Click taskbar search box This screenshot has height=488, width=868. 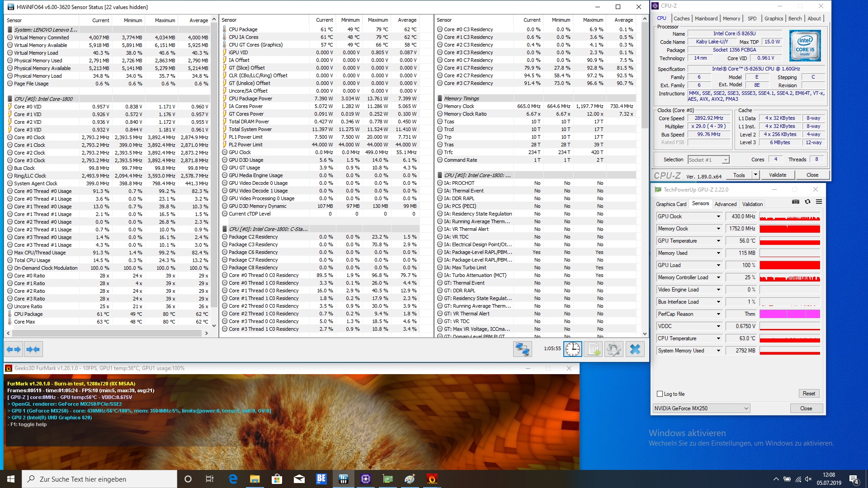click(99, 479)
